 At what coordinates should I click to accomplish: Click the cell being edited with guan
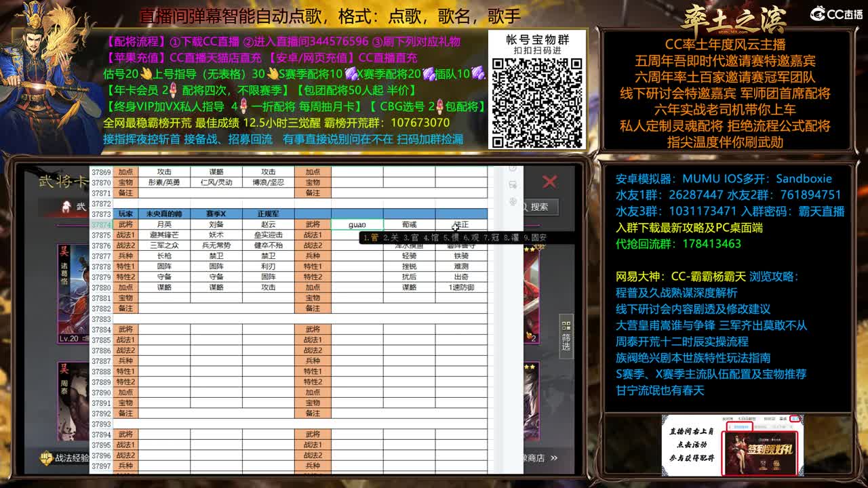tap(357, 224)
